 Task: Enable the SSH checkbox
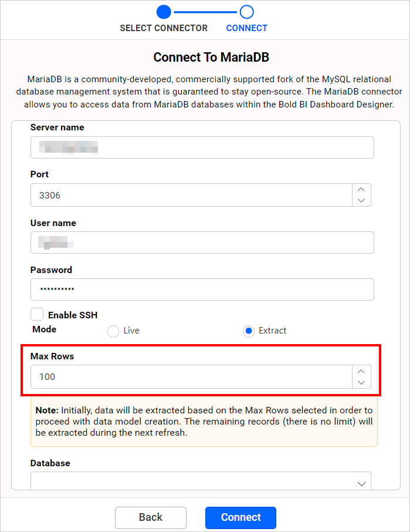(x=37, y=314)
